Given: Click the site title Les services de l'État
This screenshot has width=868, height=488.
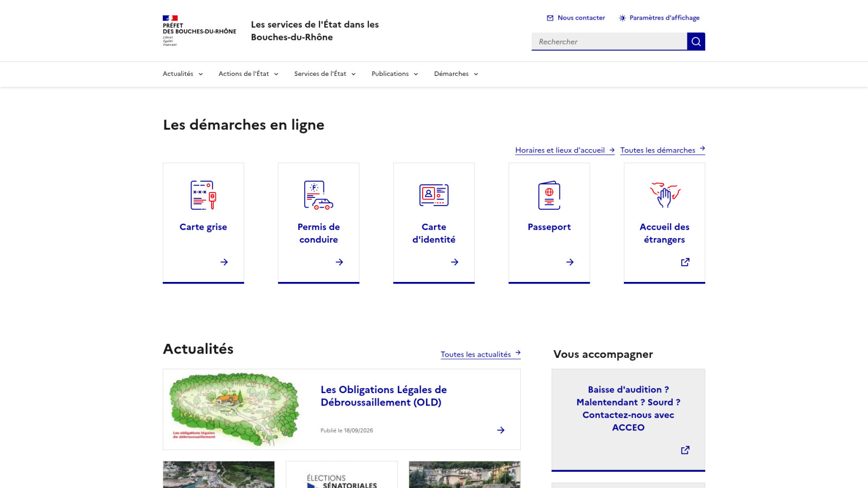Looking at the screenshot, I should pyautogui.click(x=315, y=31).
